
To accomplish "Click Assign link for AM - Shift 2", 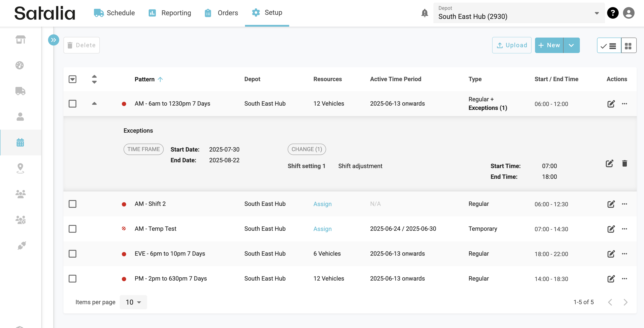I will (322, 204).
